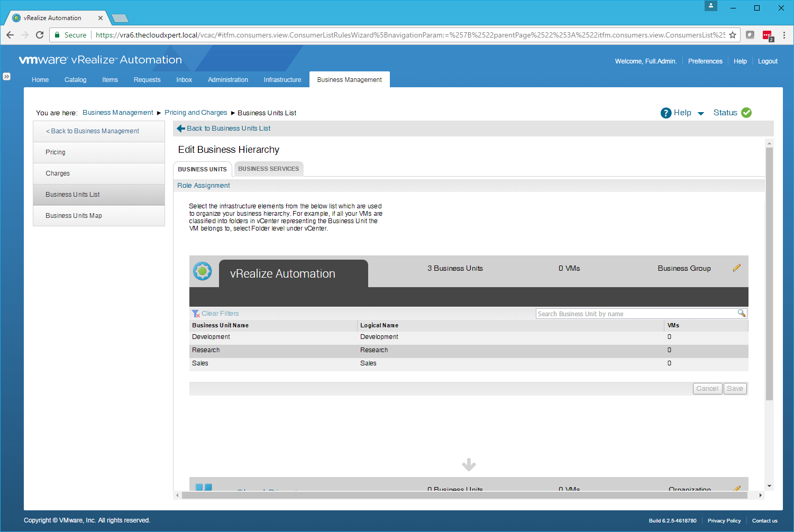The width and height of the screenshot is (794, 532).
Task: Click the Logout link
Action: (767, 61)
